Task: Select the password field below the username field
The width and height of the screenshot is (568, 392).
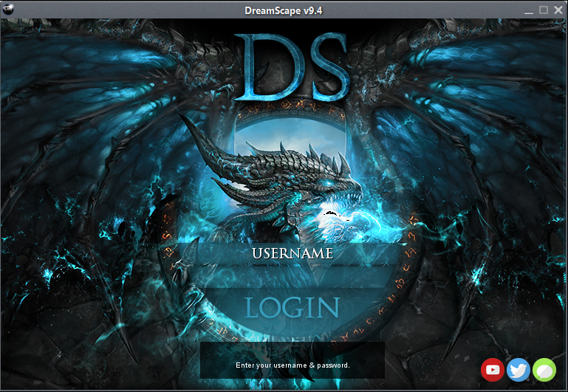Action: 292,277
